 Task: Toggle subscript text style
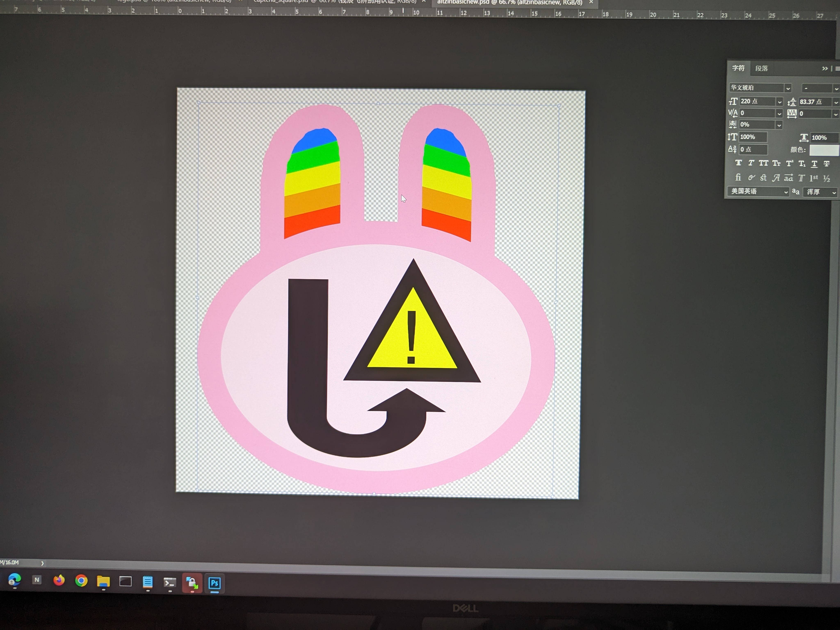coord(802,164)
